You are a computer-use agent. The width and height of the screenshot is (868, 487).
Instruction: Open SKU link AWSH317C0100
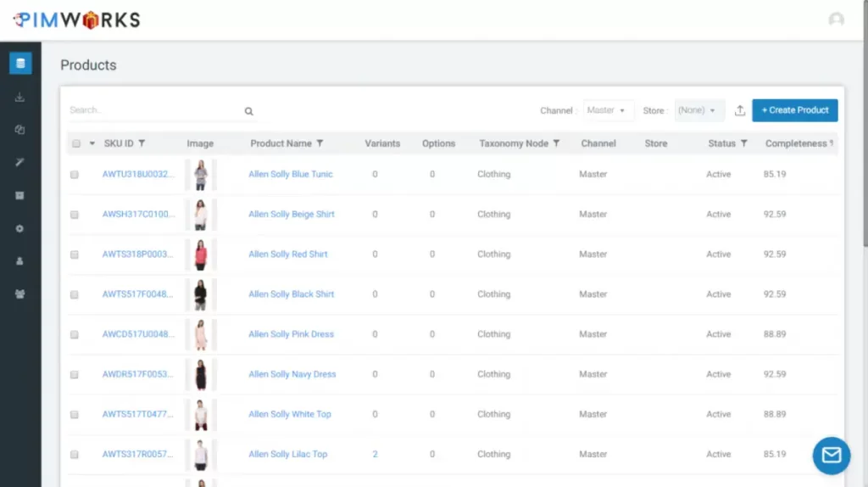tap(138, 214)
